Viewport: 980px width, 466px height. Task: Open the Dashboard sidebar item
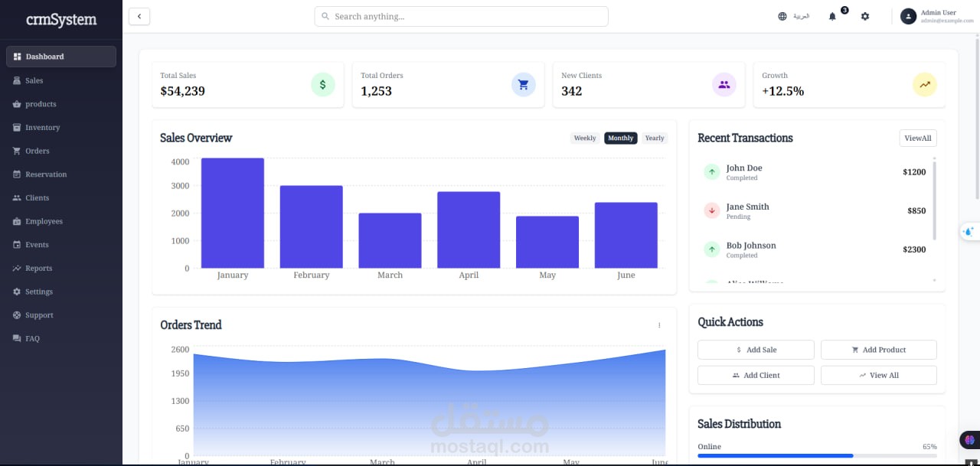[x=61, y=57]
